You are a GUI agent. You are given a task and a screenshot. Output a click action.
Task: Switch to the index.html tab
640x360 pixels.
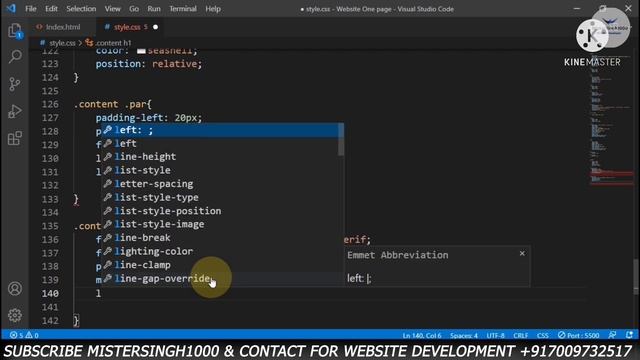[63, 27]
